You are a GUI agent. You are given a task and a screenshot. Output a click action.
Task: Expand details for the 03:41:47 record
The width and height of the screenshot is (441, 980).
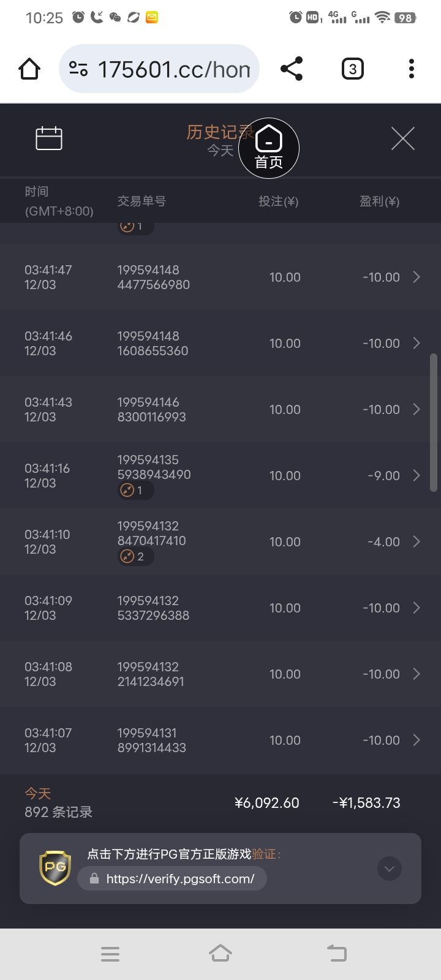tap(417, 277)
